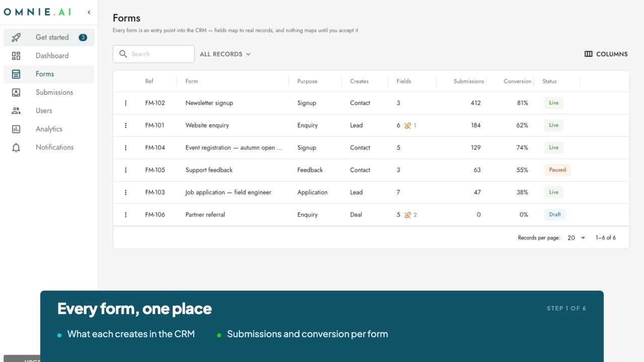Click the Draft status badge

tap(555, 215)
